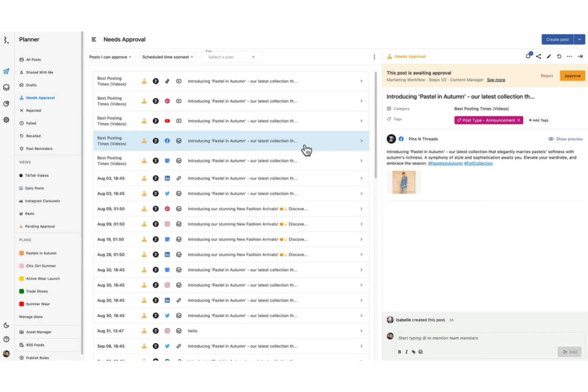The width and height of the screenshot is (588, 392).
Task: Add a link in the comment editor
Action: 414,351
